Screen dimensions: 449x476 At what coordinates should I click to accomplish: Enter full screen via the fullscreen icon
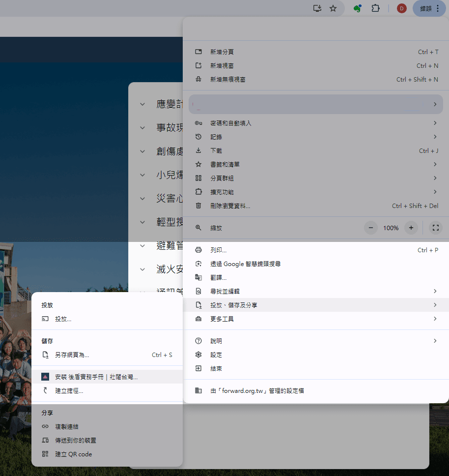click(x=435, y=228)
